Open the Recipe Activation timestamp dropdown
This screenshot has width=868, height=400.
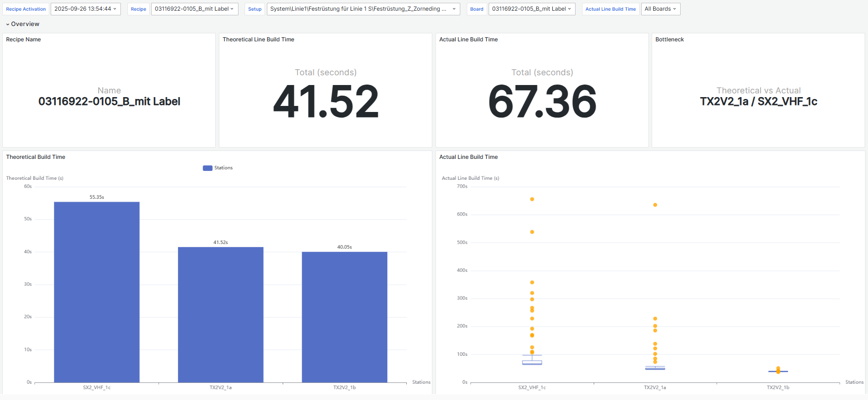pyautogui.click(x=85, y=9)
